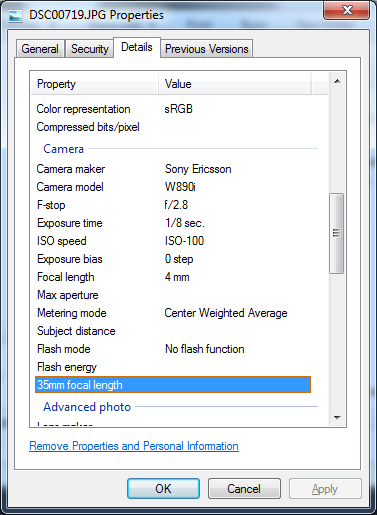Click the 4 mm value
377x515 pixels.
pos(177,277)
